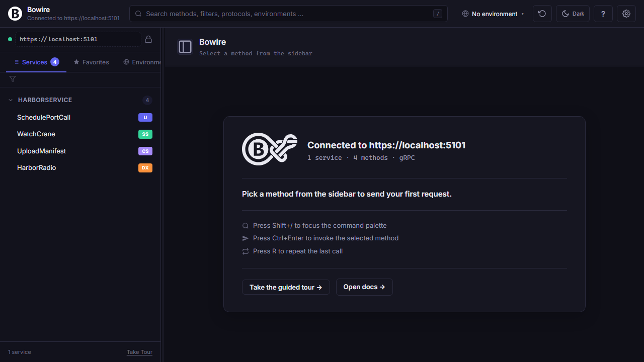
Task: Click the Bowire logo in the header
Action: [15, 14]
